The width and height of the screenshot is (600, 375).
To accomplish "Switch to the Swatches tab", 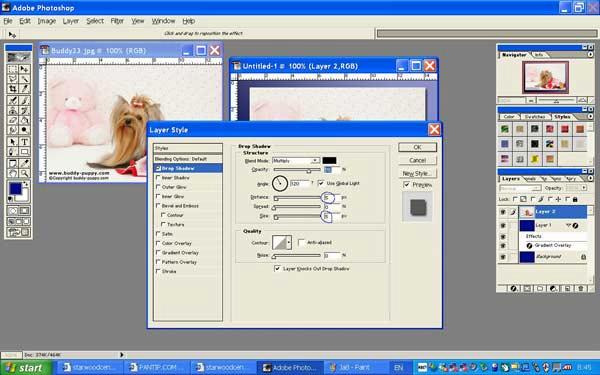I will [535, 117].
